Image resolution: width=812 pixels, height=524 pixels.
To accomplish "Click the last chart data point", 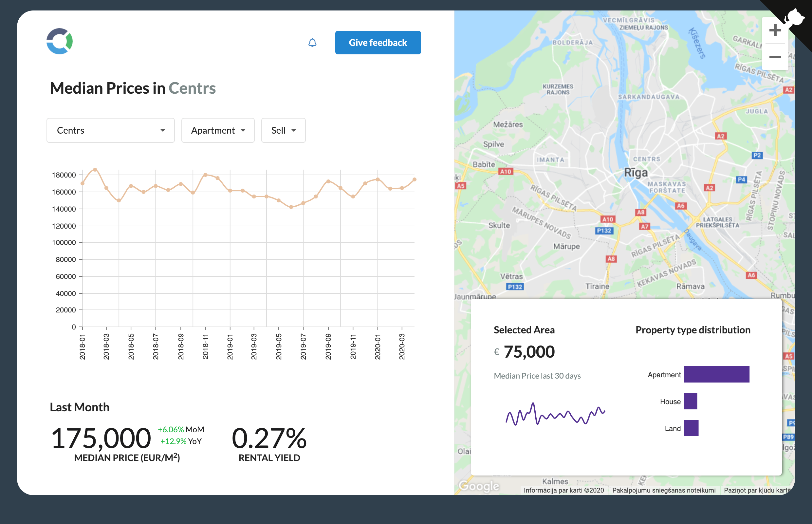I will pos(414,179).
